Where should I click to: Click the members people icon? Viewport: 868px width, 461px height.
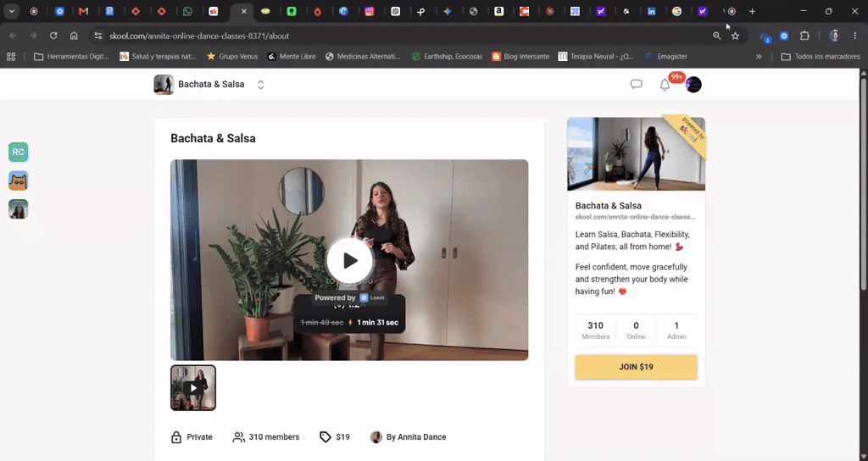(238, 437)
